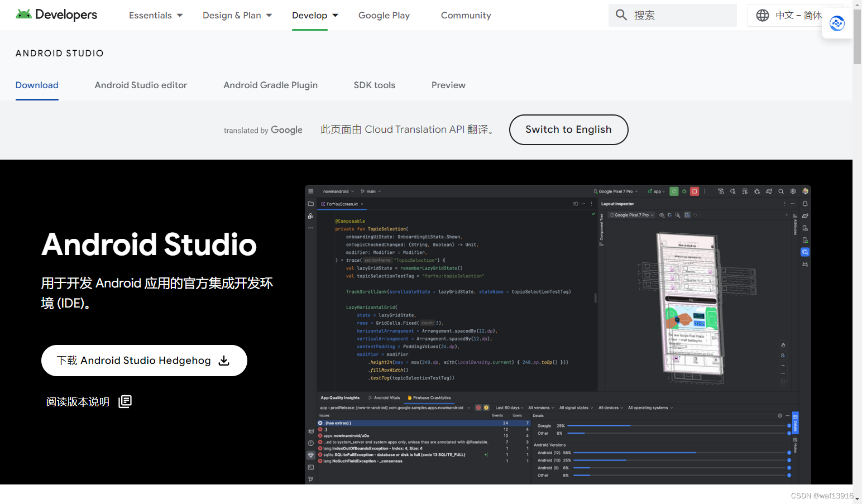Viewport: 862px width, 504px height.
Task: Open the 中文 – 简体 language selector
Action: (794, 15)
